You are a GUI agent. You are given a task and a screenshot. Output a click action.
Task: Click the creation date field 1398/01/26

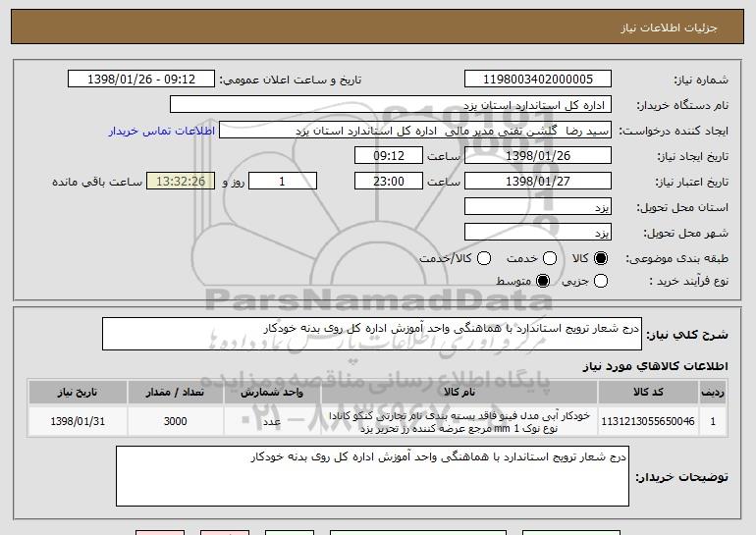538,156
